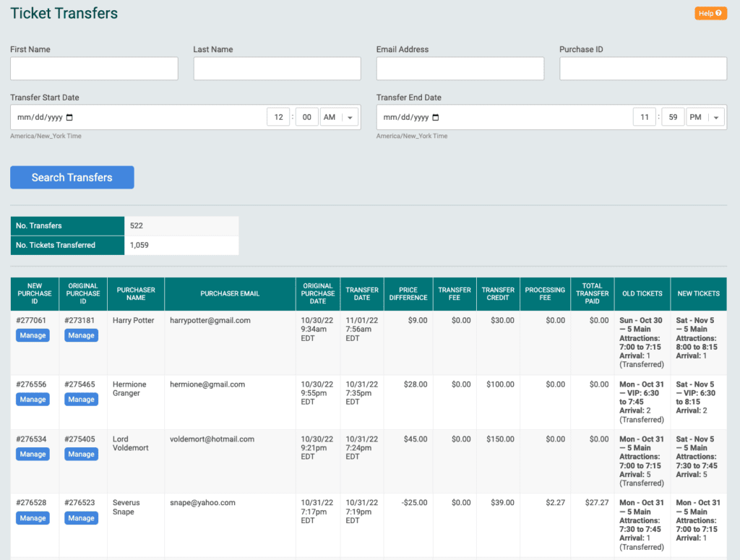The image size is (740, 560).
Task: Click the start time hour field showing 12
Action: [278, 117]
